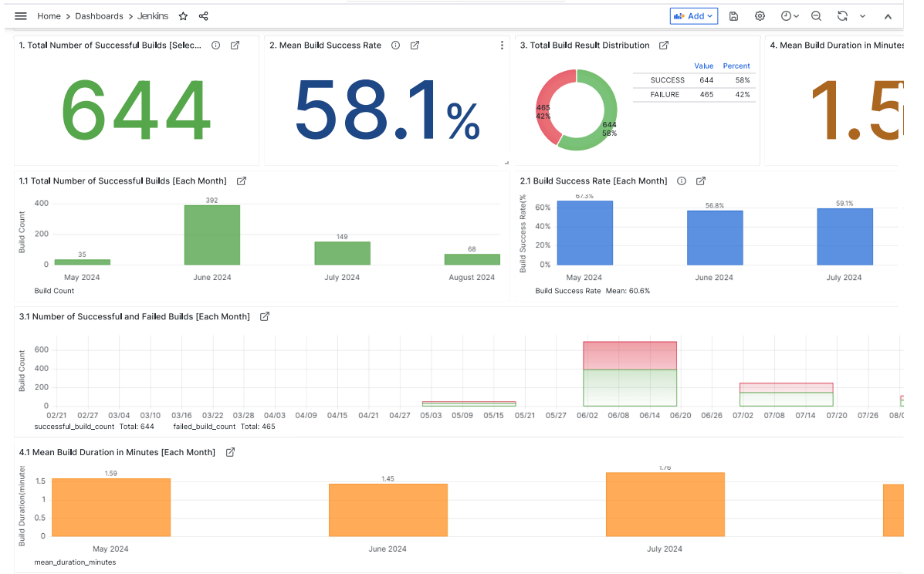Viewport: 924px width, 574px height.
Task: Open the hamburger navigation menu
Action: click(21, 16)
